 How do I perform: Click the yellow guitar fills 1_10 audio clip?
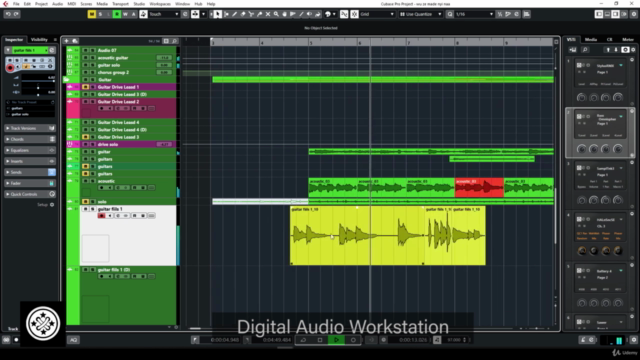point(357,236)
